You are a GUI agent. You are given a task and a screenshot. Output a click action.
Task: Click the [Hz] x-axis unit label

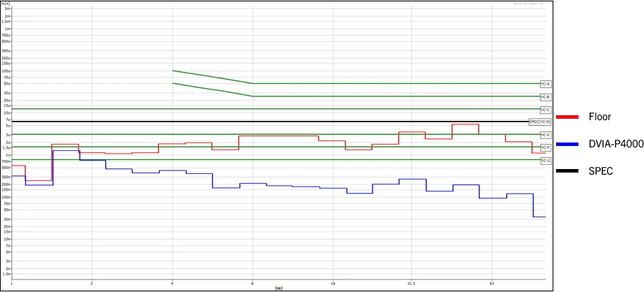coord(278,288)
